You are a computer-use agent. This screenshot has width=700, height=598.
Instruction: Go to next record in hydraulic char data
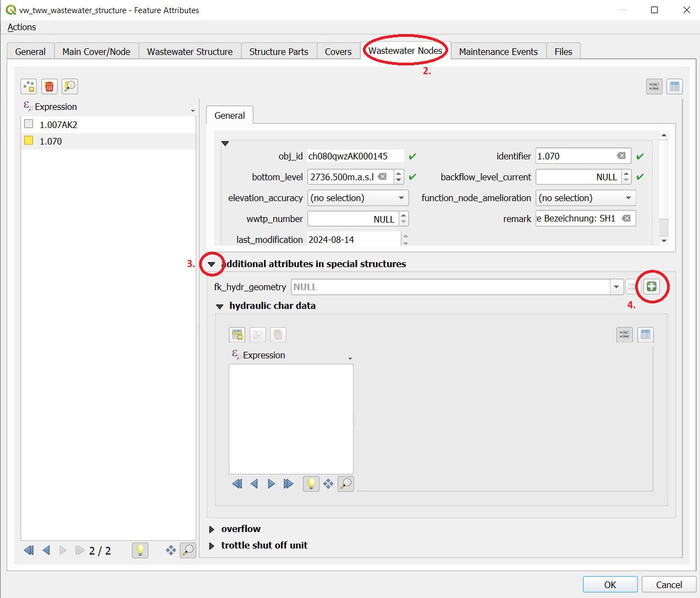pyautogui.click(x=271, y=484)
